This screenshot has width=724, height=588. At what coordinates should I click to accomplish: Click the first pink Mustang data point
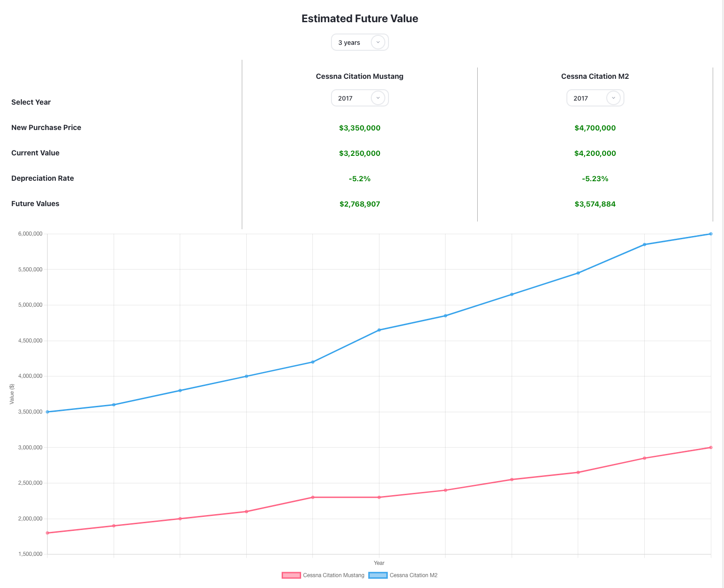[x=48, y=533]
